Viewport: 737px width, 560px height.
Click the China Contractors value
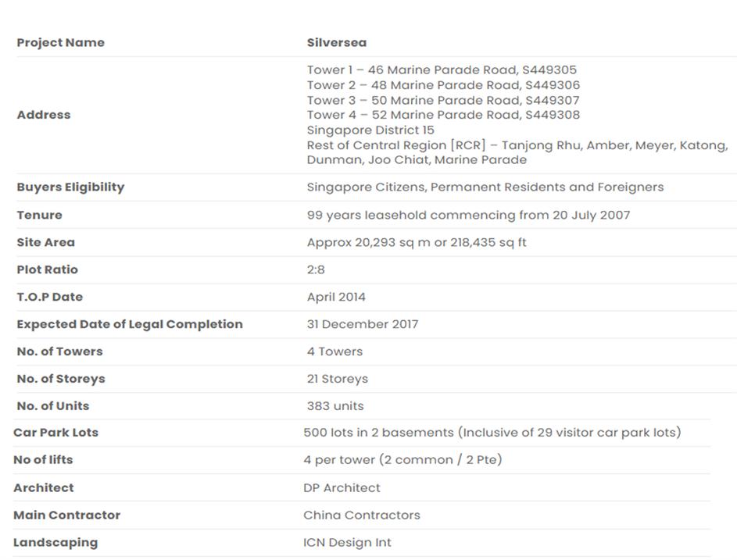[x=362, y=515]
